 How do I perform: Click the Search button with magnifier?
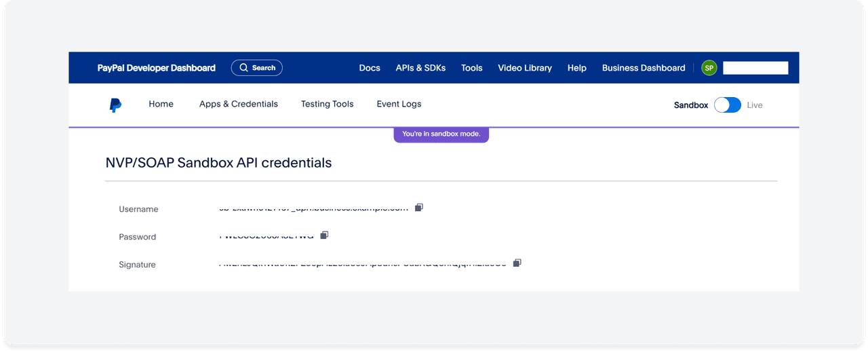[x=256, y=68]
